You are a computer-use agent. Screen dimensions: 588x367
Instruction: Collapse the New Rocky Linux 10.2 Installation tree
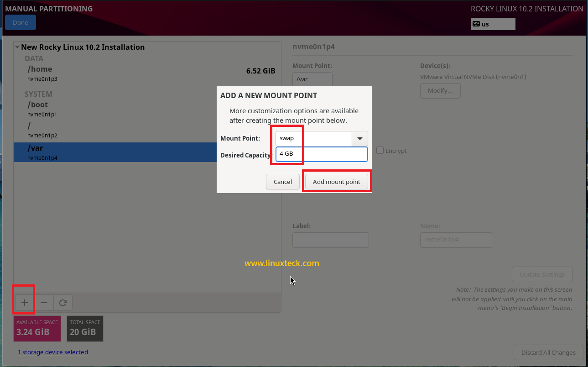(17, 47)
